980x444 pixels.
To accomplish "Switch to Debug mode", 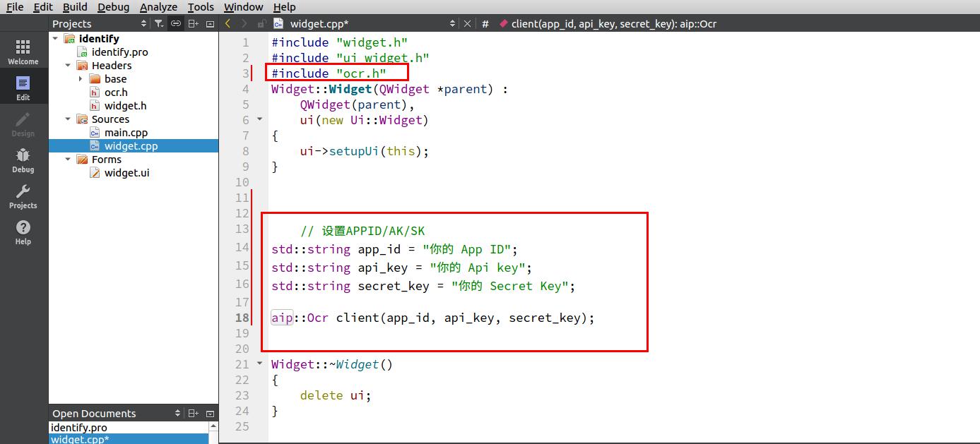I will tap(23, 160).
